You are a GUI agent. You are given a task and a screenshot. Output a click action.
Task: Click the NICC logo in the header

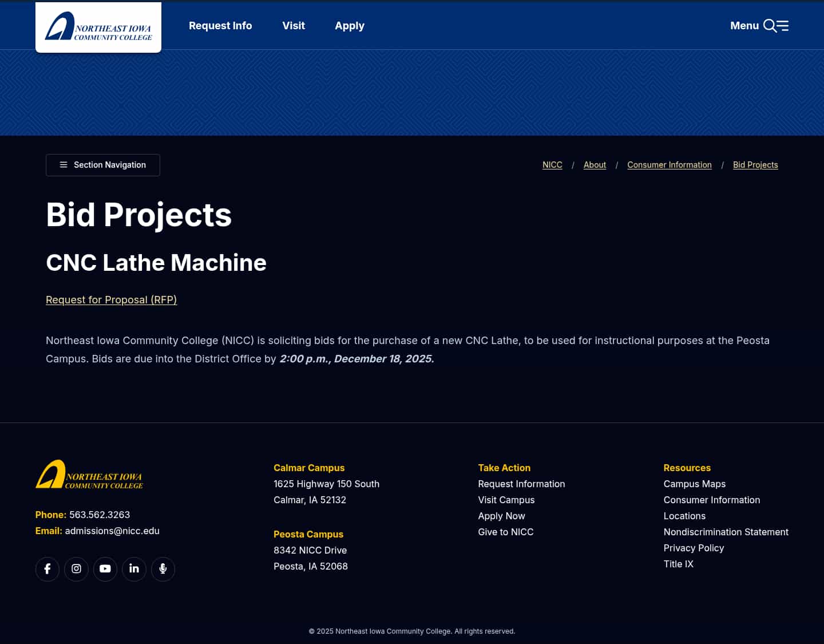[x=98, y=26]
